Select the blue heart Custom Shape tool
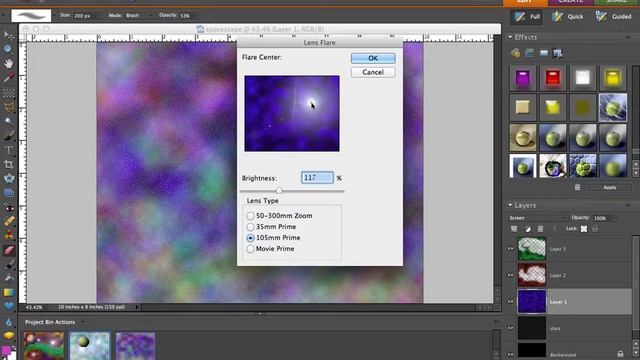The height and width of the screenshot is (360, 640). tap(9, 307)
